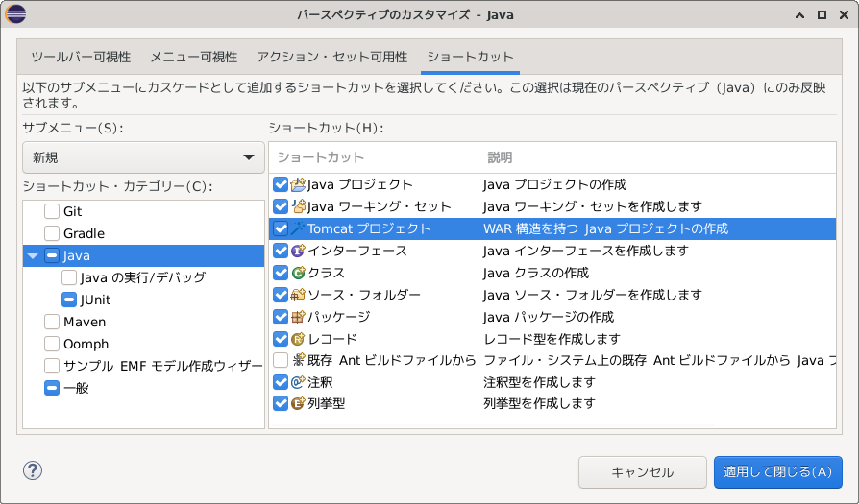Uncheck the 列挙型 shortcut checkbox
859x504 pixels.
281,403
